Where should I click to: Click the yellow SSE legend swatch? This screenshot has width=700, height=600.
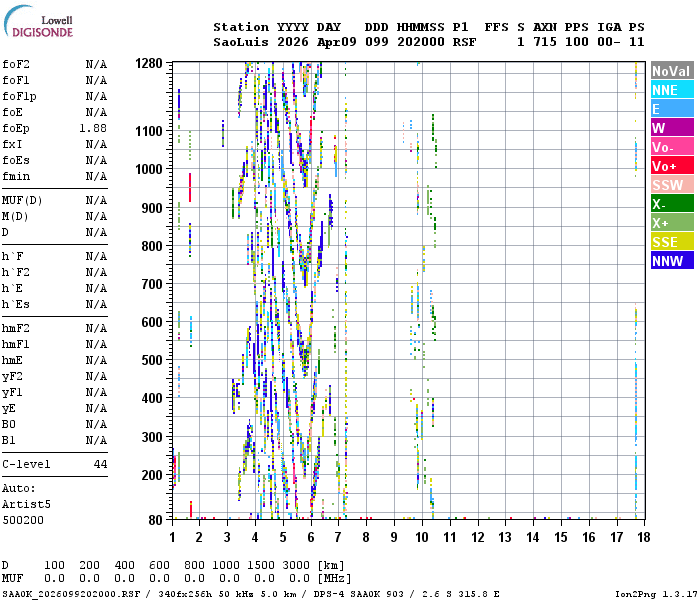pyautogui.click(x=672, y=242)
